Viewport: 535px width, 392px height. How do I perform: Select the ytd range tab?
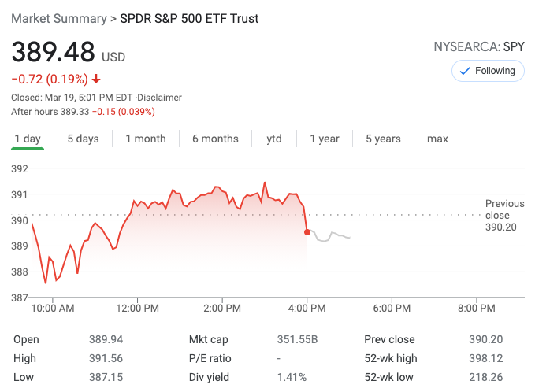click(x=273, y=139)
